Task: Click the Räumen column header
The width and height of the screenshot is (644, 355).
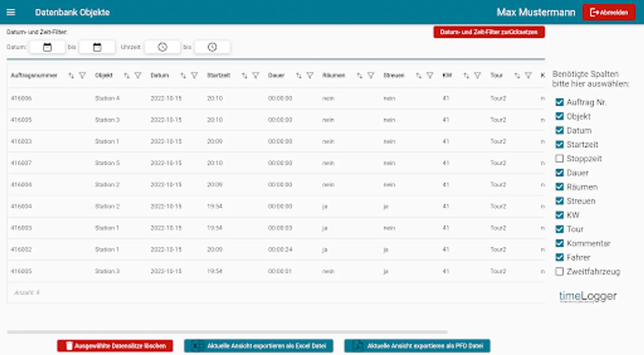Action: tap(333, 75)
